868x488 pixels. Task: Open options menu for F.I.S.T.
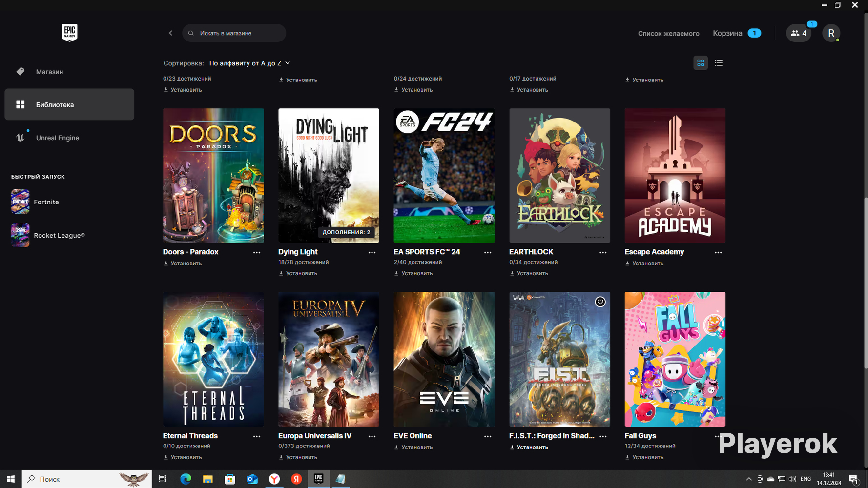[x=603, y=436]
